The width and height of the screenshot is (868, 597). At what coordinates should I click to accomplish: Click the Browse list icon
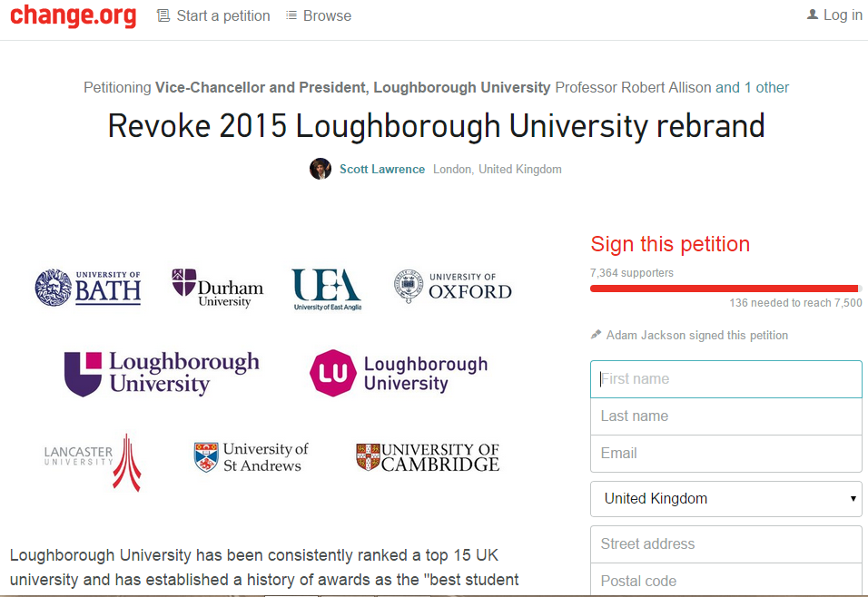click(x=291, y=15)
